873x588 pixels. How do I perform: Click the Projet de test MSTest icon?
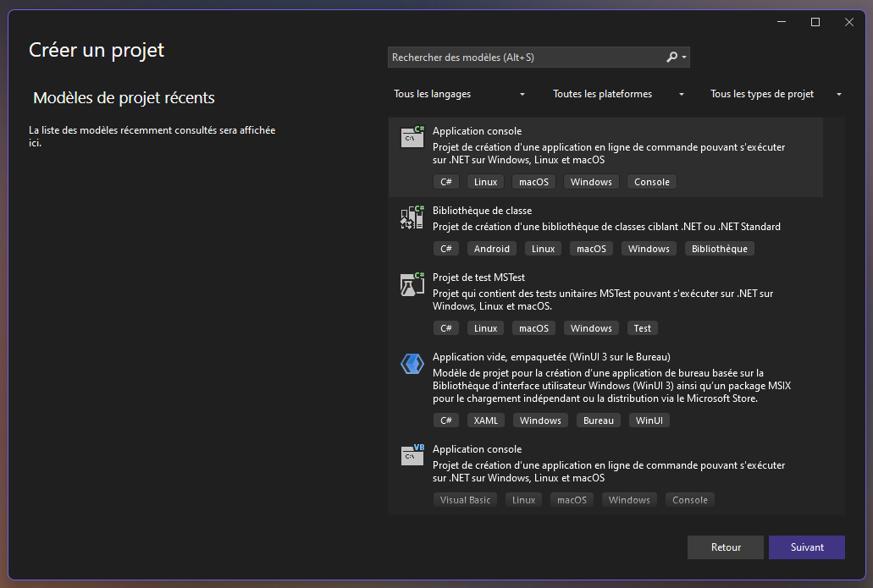[x=412, y=283]
